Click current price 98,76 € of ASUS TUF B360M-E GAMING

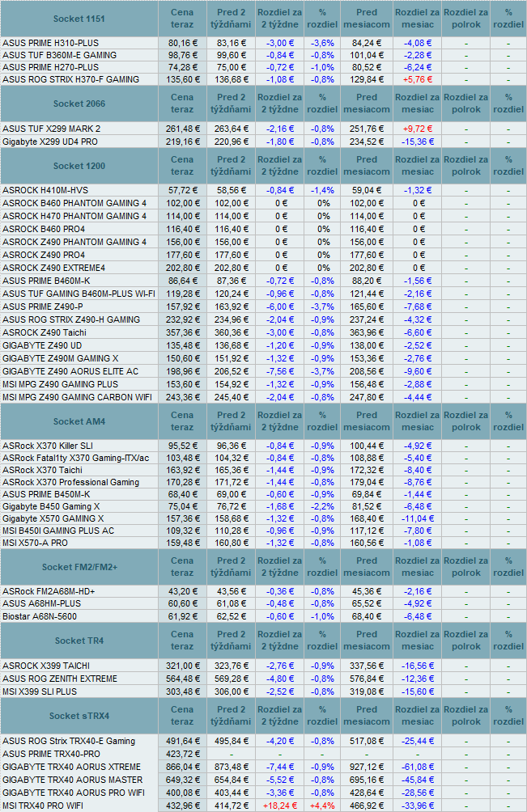[182, 55]
